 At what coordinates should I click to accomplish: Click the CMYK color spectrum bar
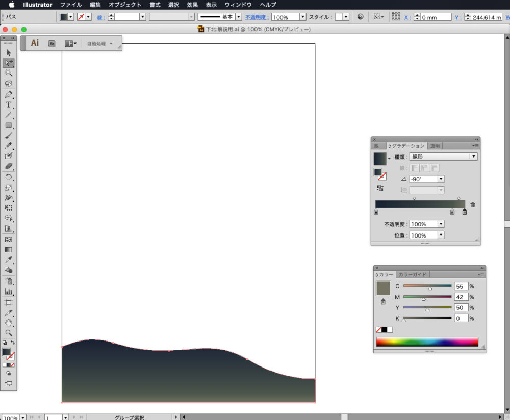[x=427, y=342]
